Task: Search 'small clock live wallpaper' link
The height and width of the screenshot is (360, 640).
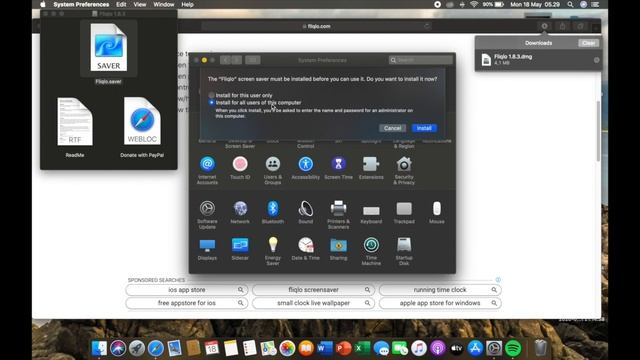Action: point(313,303)
